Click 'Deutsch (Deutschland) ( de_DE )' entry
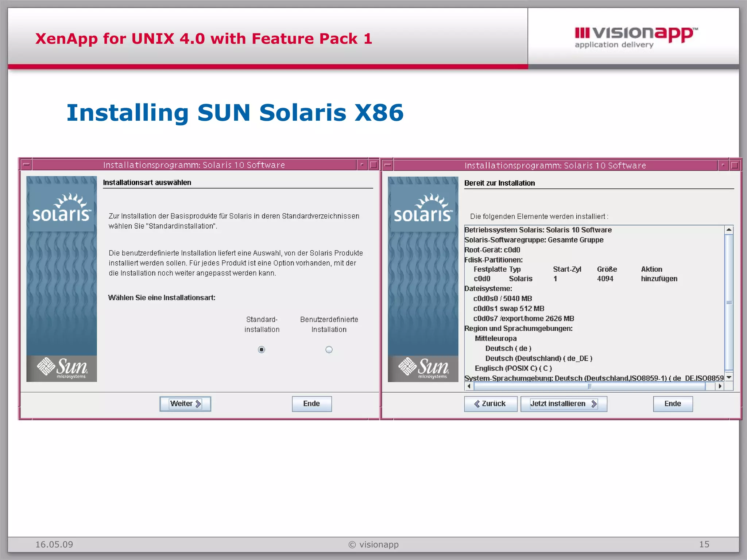 pyautogui.click(x=539, y=359)
